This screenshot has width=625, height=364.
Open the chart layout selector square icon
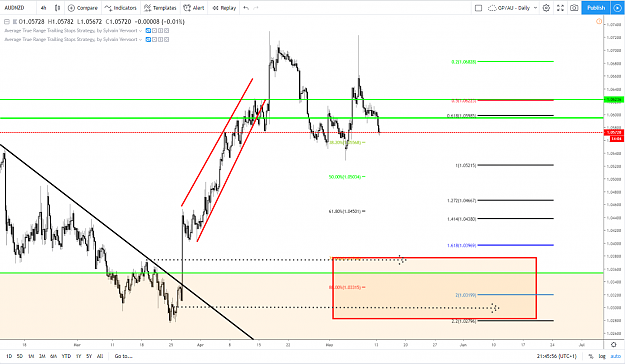coord(479,8)
